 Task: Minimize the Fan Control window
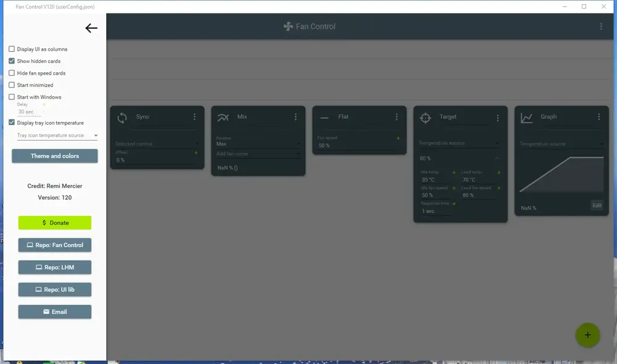tap(565, 7)
